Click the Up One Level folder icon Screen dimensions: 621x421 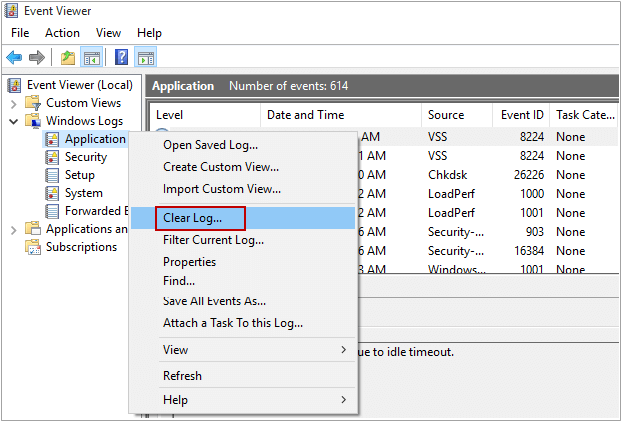[x=67, y=57]
